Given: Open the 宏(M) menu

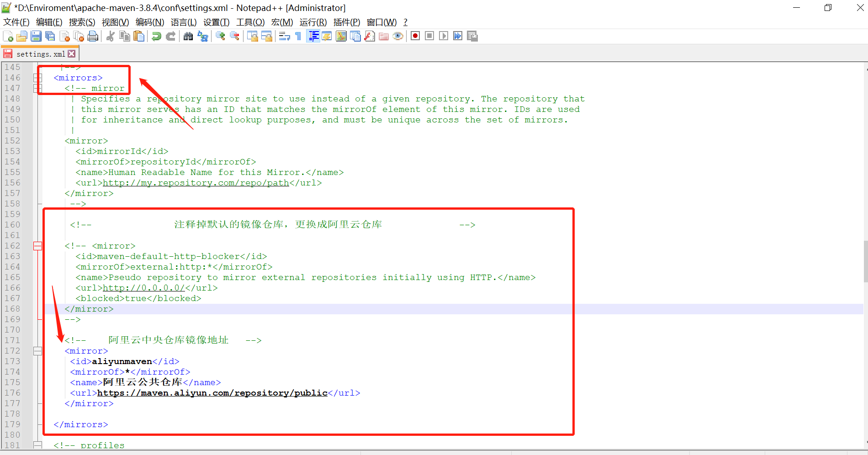Looking at the screenshot, I should click(x=282, y=22).
